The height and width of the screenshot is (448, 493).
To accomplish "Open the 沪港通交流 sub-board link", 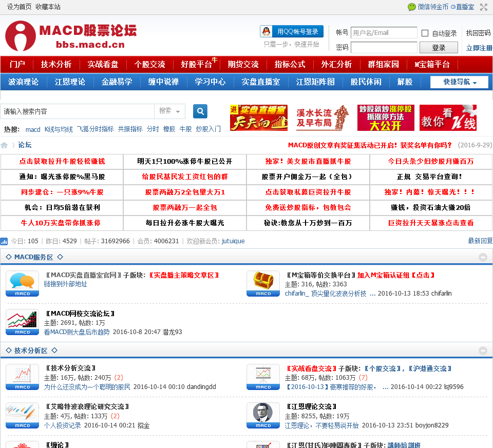I will [x=430, y=368].
